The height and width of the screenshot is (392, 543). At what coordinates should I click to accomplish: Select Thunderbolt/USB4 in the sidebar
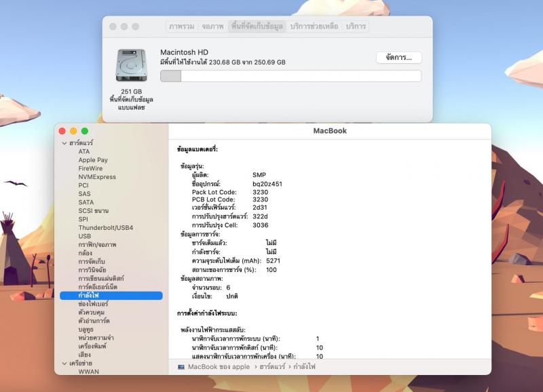(x=106, y=228)
